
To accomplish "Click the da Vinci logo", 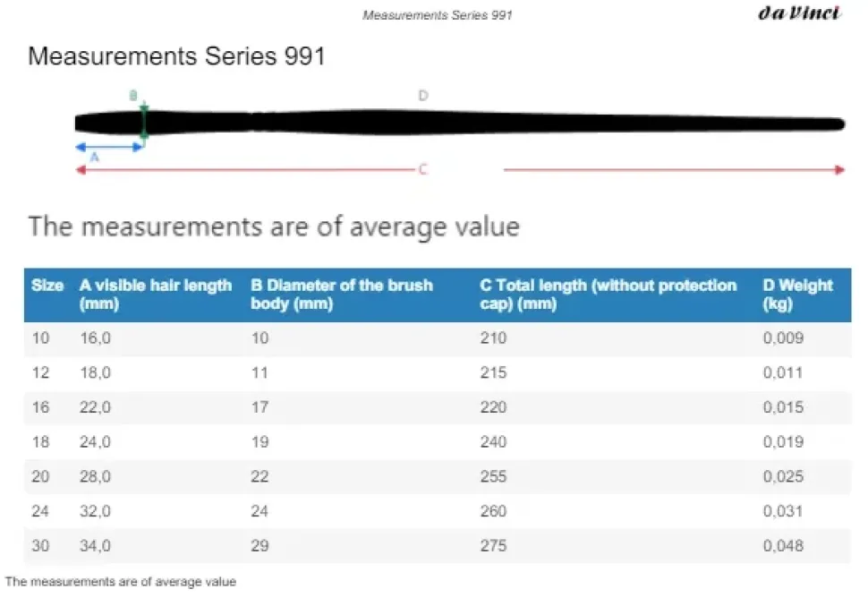I will [798, 13].
